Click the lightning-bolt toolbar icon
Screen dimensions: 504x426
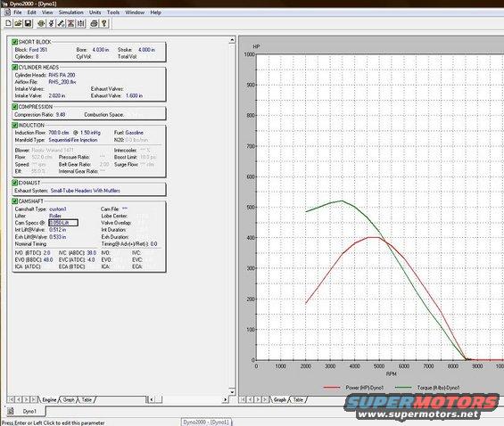pyautogui.click(x=51, y=23)
